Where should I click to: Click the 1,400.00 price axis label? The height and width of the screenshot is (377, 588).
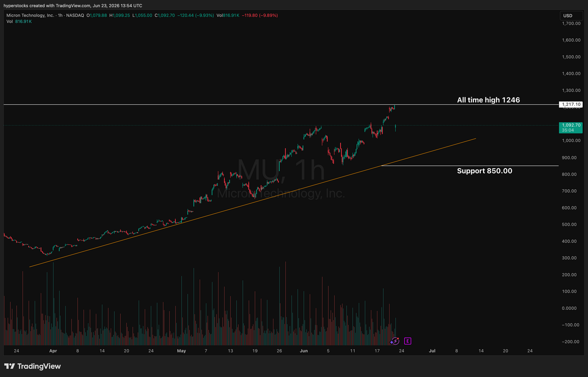[572, 74]
